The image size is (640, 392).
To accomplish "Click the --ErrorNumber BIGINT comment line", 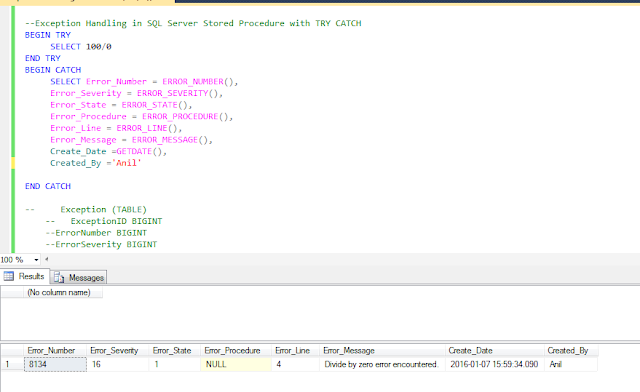I will click(96, 233).
